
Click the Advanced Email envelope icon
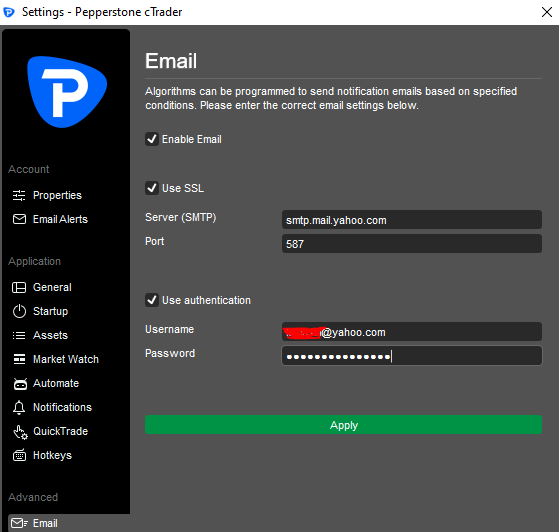click(x=19, y=523)
